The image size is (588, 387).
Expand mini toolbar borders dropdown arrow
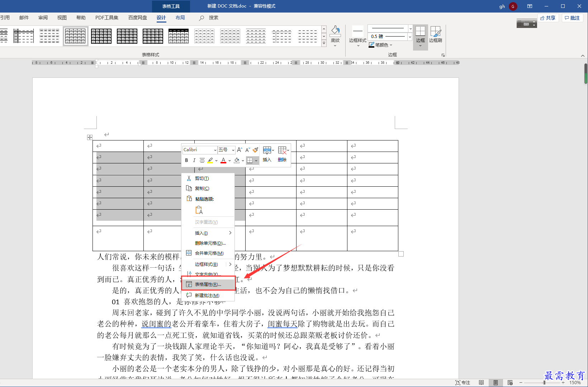pos(256,161)
